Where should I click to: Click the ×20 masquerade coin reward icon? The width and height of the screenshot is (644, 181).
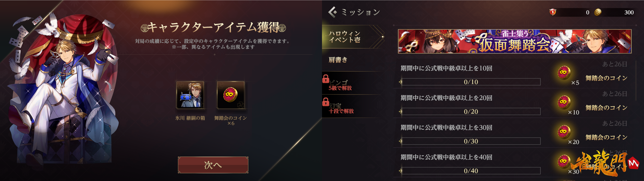(x=564, y=132)
